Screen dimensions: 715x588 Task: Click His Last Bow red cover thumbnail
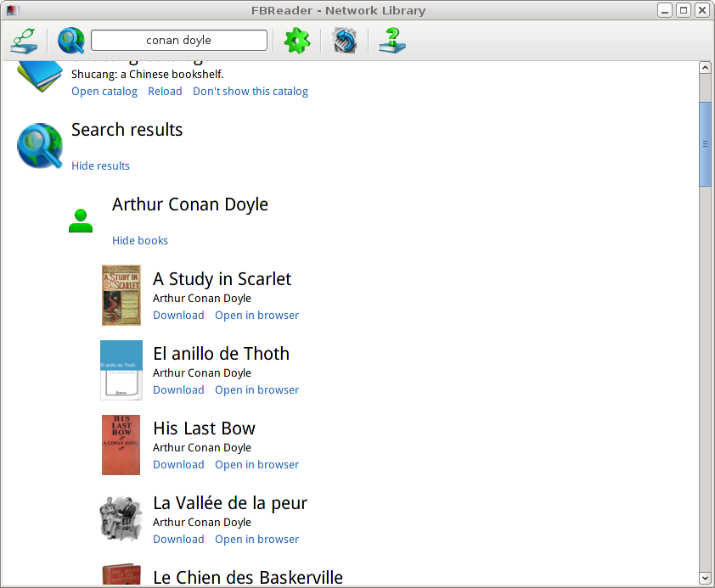point(121,445)
